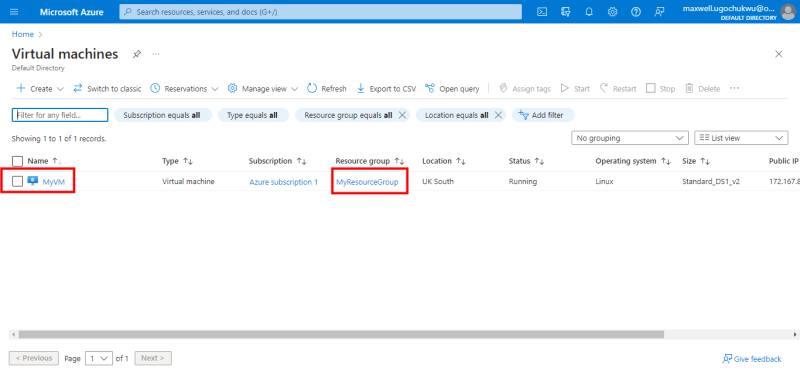Remove the Resource group equals all filter
The height and width of the screenshot is (377, 800).
coord(402,115)
